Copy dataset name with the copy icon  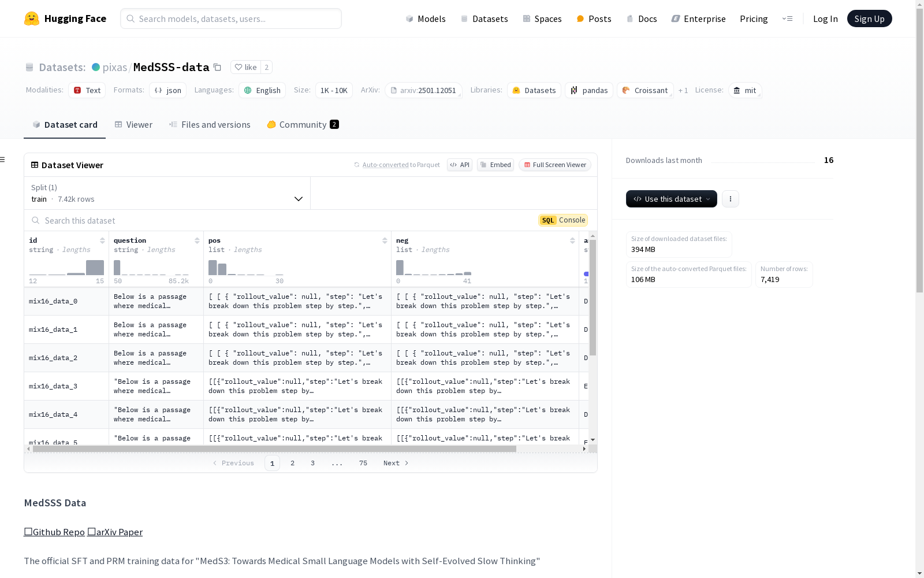coord(217,67)
